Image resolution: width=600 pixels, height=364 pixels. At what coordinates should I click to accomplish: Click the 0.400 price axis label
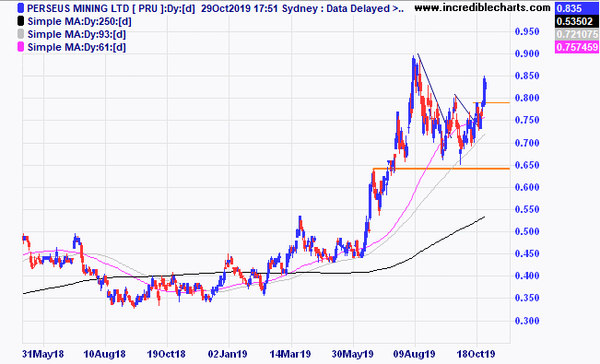click(527, 276)
